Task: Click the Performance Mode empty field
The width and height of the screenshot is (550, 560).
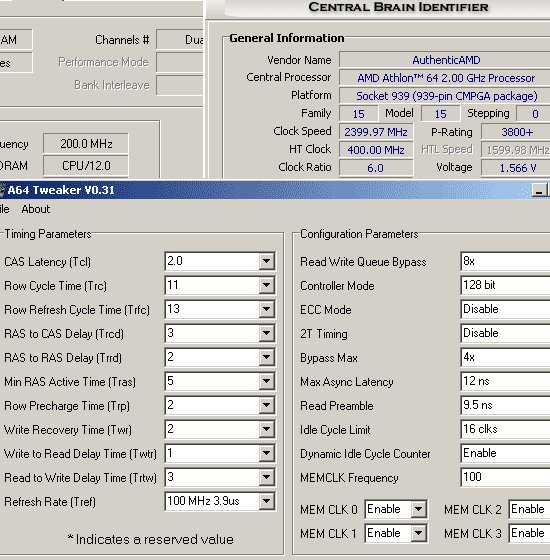Action: [x=180, y=62]
